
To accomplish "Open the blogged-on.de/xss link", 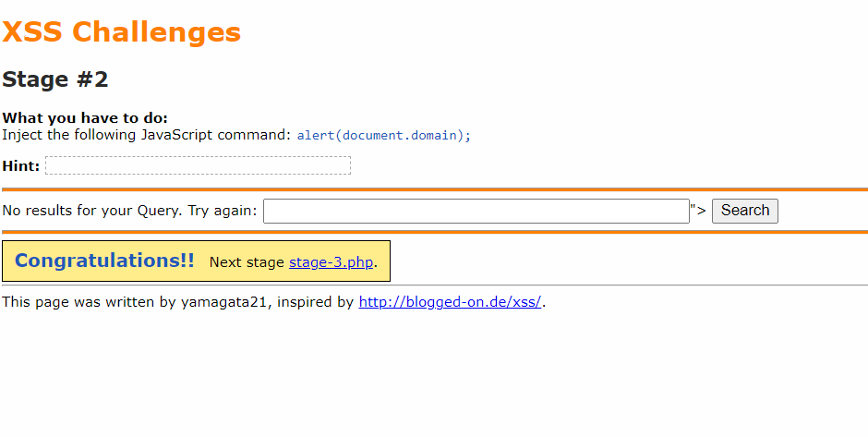I will [450, 302].
